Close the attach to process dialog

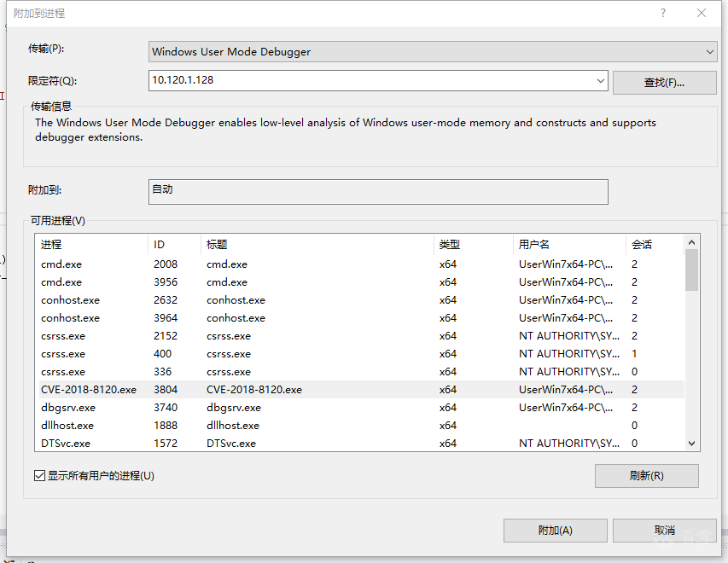702,14
